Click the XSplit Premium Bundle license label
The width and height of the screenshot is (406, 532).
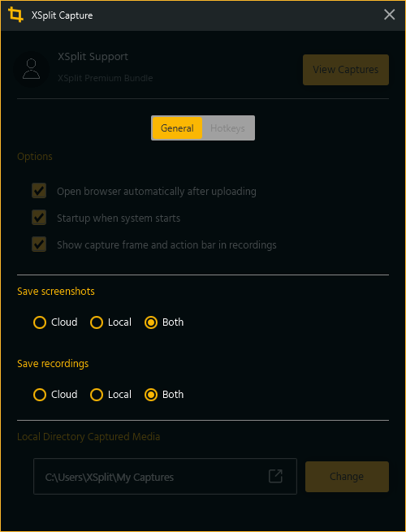[x=105, y=78]
